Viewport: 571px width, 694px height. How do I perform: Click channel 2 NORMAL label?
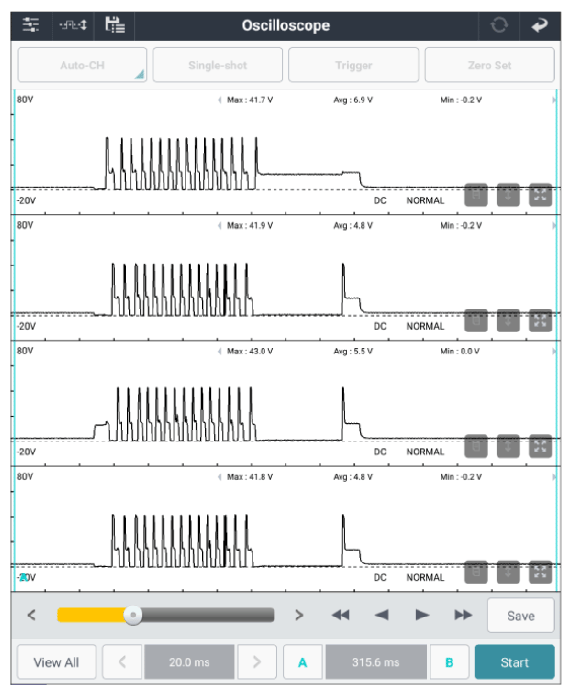(x=425, y=327)
